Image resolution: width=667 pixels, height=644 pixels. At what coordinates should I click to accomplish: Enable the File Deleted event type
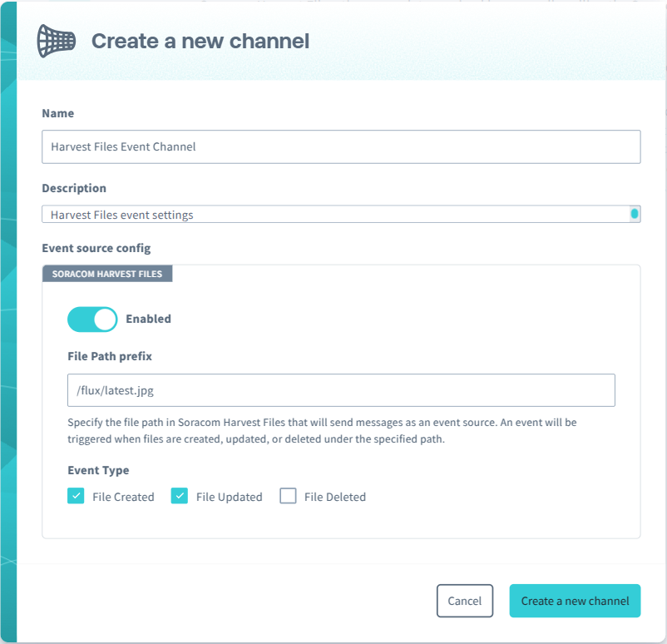click(x=288, y=495)
